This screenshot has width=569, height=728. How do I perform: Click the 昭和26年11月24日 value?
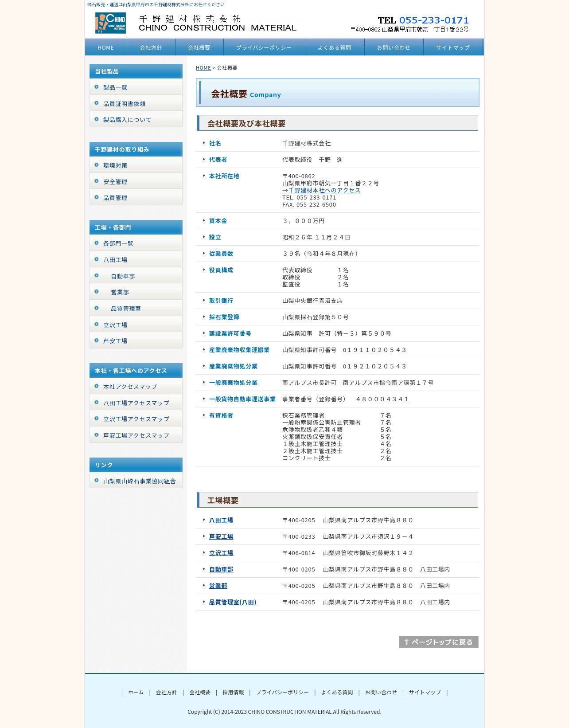[x=316, y=237]
